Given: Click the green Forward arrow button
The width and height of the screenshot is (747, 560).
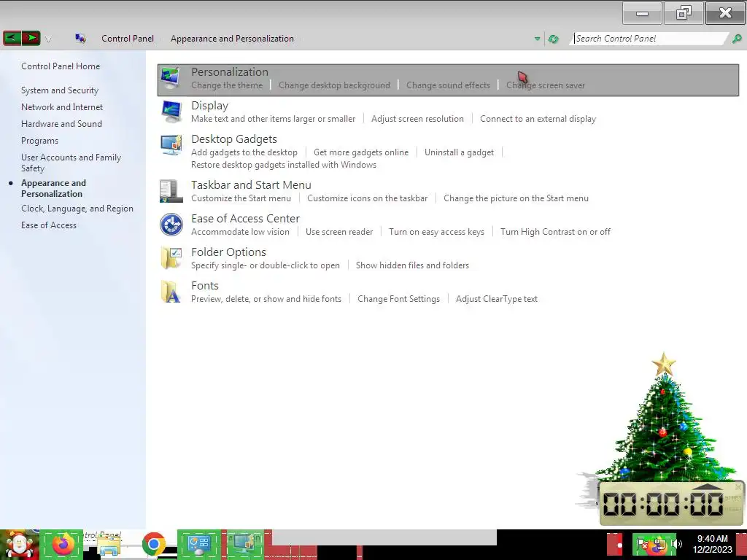Looking at the screenshot, I should [31, 38].
